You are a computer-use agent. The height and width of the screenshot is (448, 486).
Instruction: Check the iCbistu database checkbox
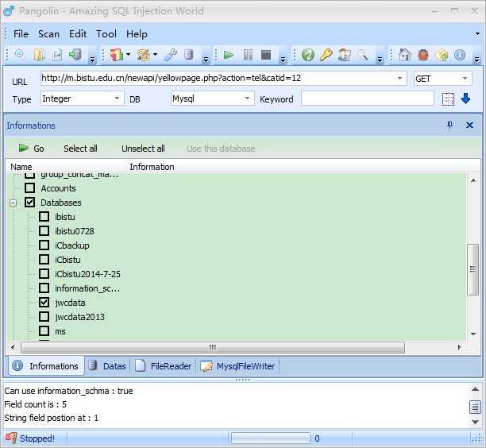44,259
